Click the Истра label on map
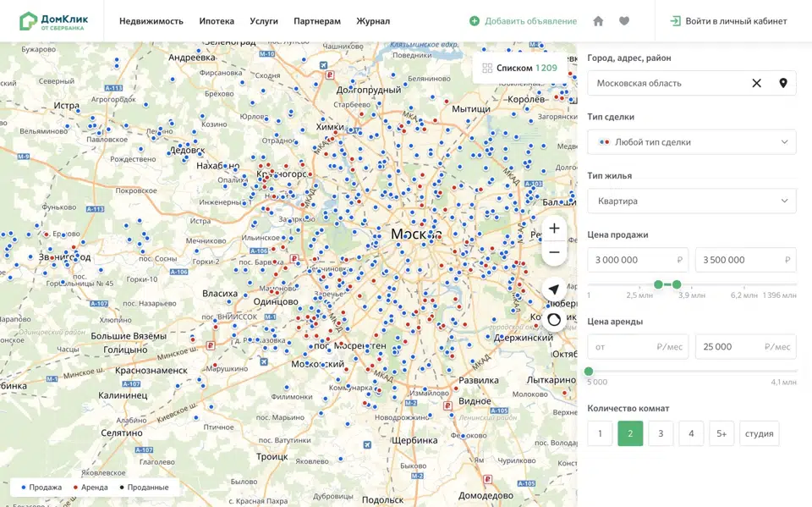This screenshot has width=812, height=507. [67, 105]
